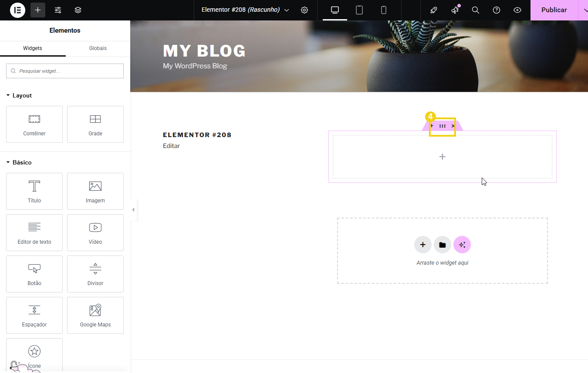
Task: Switch to the Globais tab
Action: tap(98, 48)
